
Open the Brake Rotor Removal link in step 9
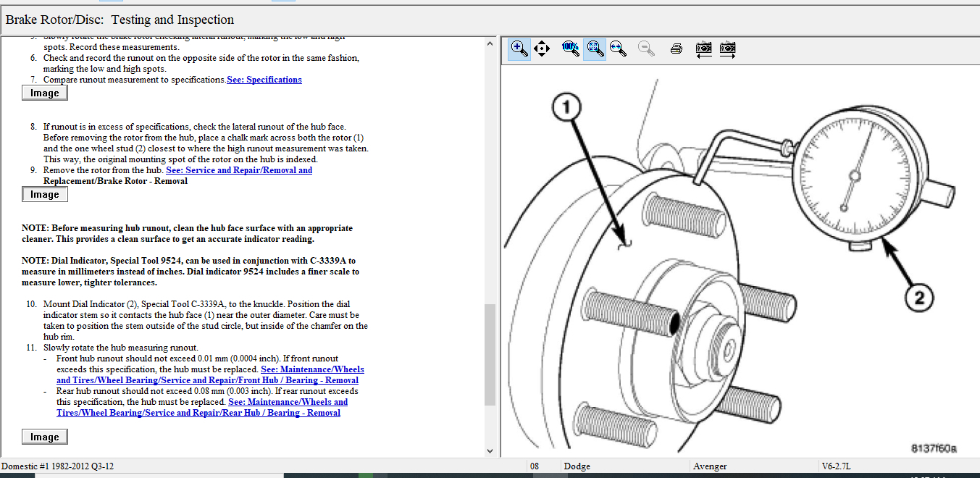click(x=239, y=170)
